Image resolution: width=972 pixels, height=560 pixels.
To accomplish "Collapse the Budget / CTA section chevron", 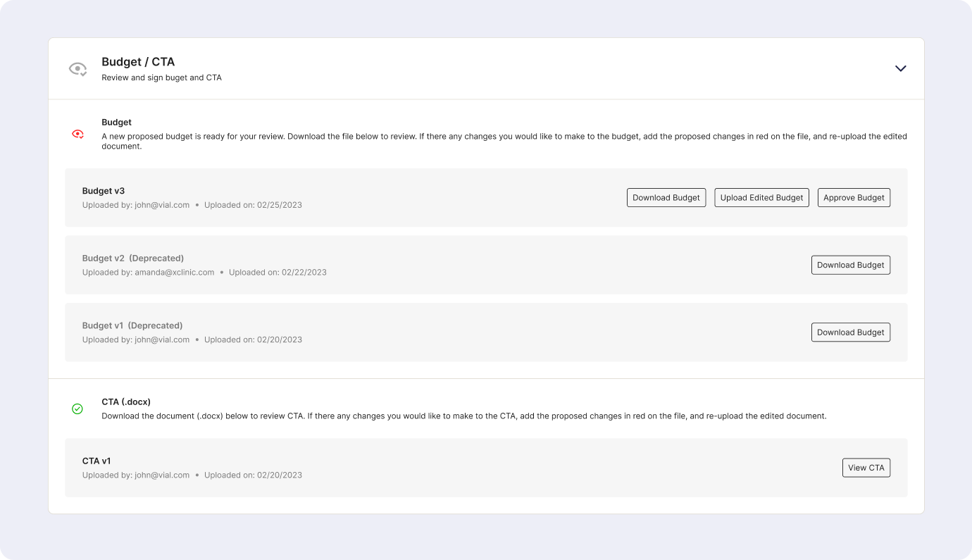I will [x=900, y=68].
